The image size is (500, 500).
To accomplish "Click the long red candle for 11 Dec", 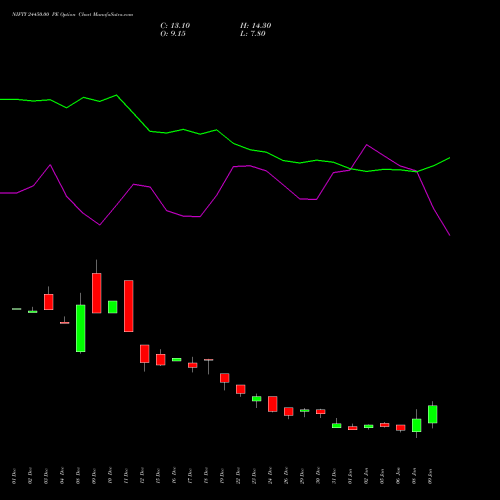I will 129,306.
